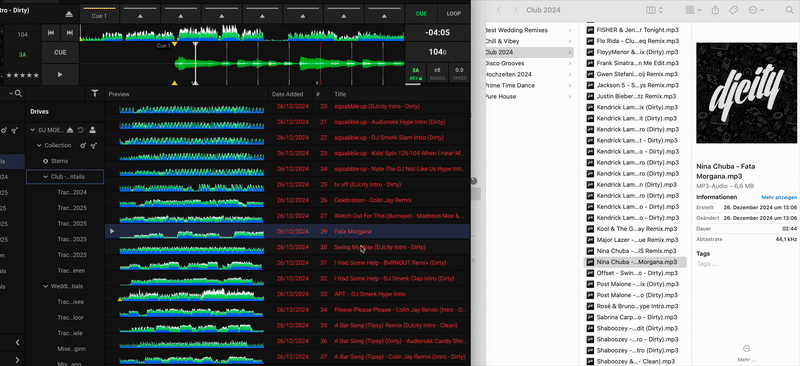
Task: Open the track list filter funnel
Action: (94, 93)
